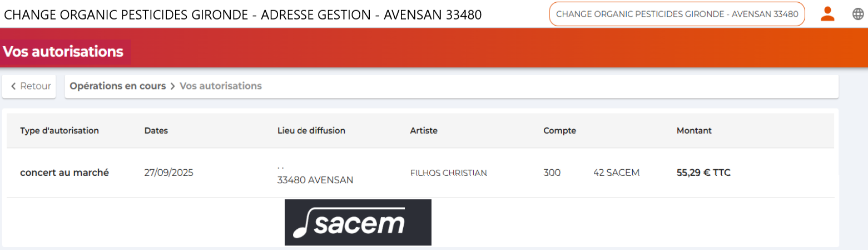Screen dimensions: 868x250
Task: Select the Artiste column header
Action: click(424, 131)
